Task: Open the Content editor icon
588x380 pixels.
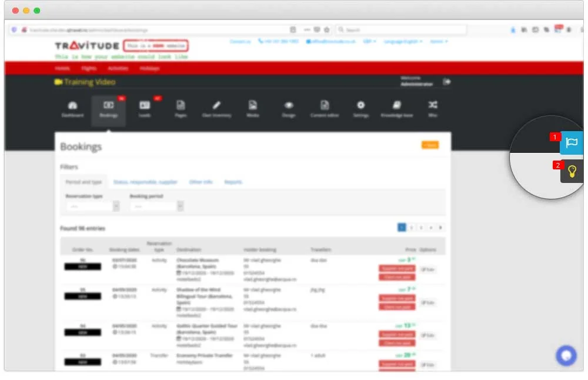Action: 325,109
